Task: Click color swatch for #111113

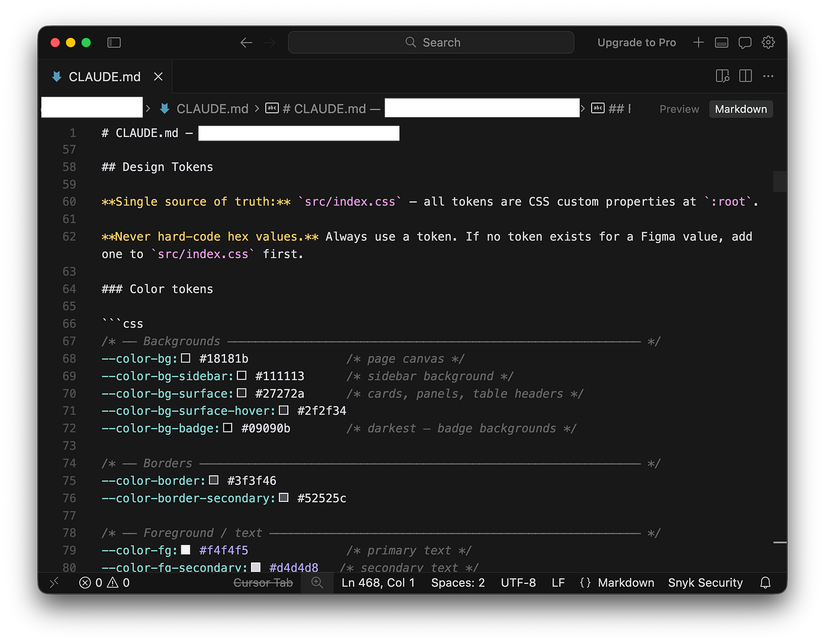Action: point(241,376)
